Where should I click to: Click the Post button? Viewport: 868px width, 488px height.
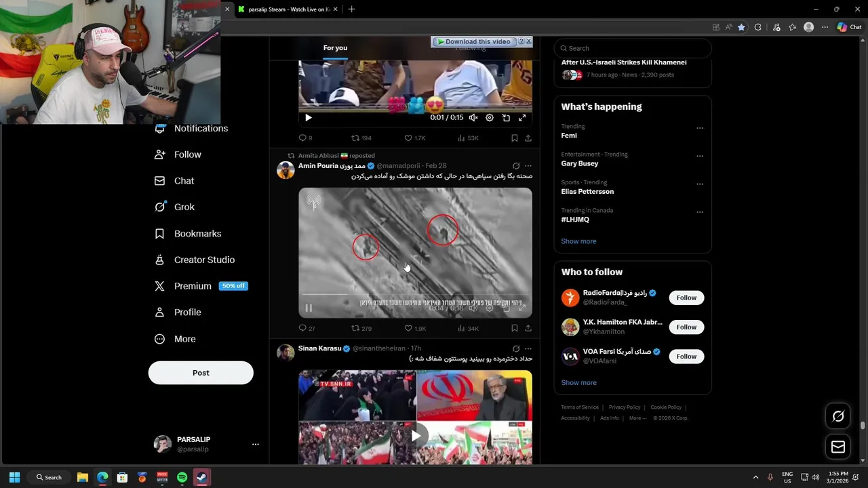(x=201, y=373)
